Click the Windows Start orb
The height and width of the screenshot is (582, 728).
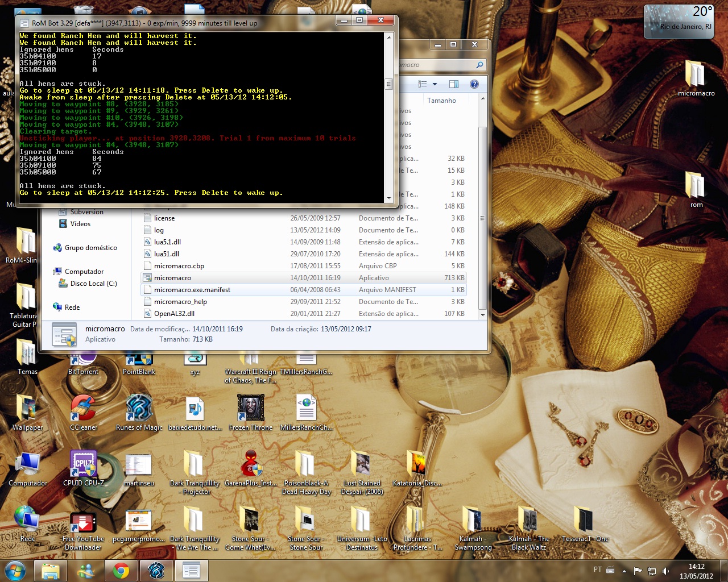tap(15, 571)
